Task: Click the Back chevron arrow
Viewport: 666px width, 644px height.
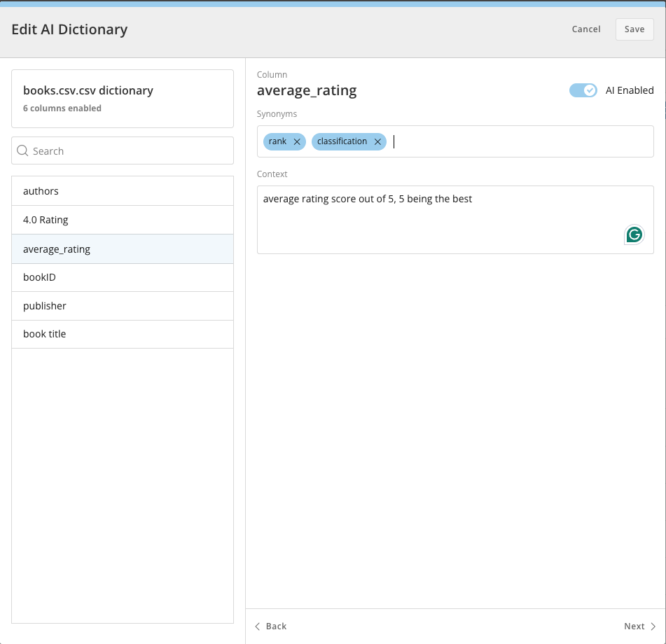Action: point(258,626)
